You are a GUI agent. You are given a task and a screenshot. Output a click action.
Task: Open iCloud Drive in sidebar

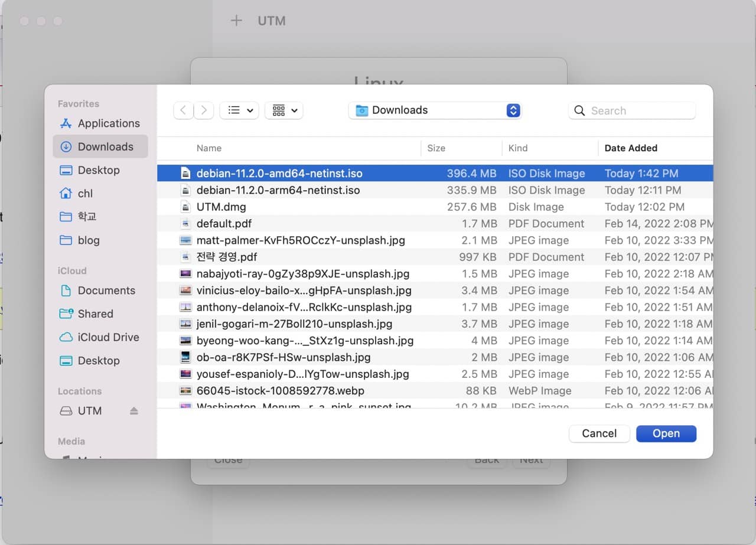pos(100,337)
